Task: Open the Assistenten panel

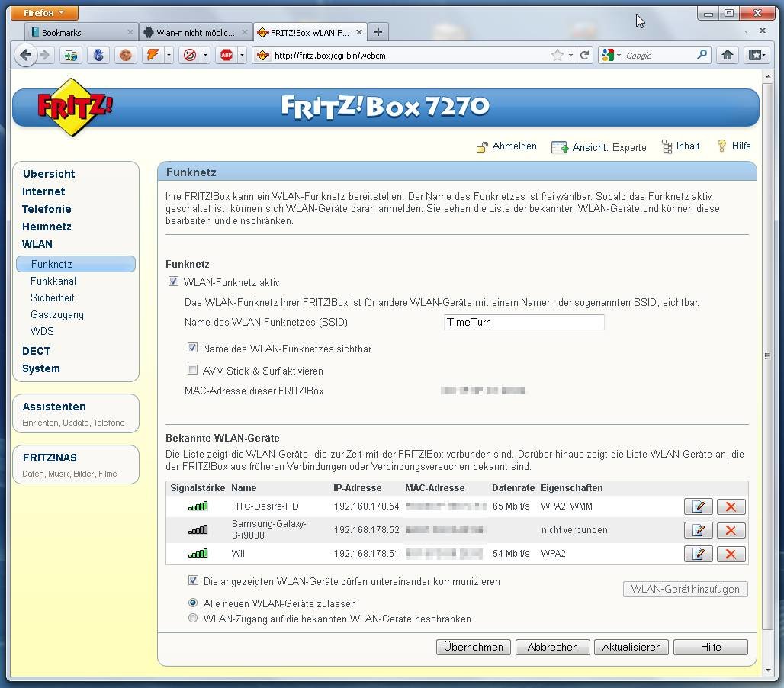Action: 76,413
